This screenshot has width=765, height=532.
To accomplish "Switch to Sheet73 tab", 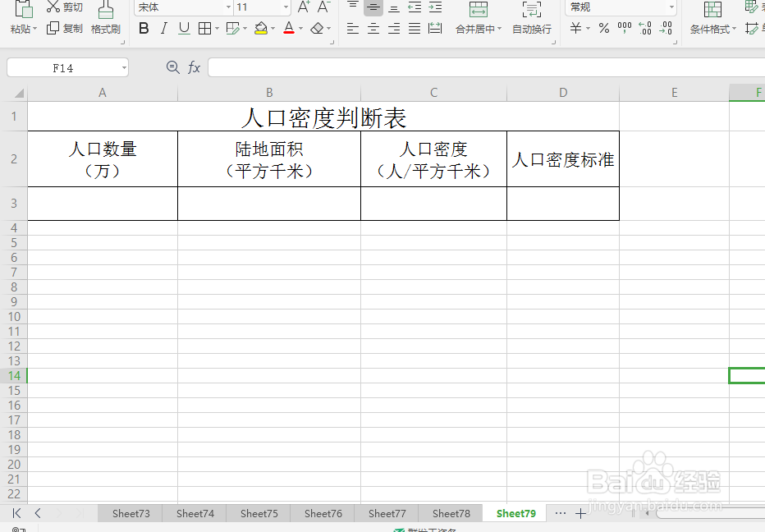I will [131, 513].
